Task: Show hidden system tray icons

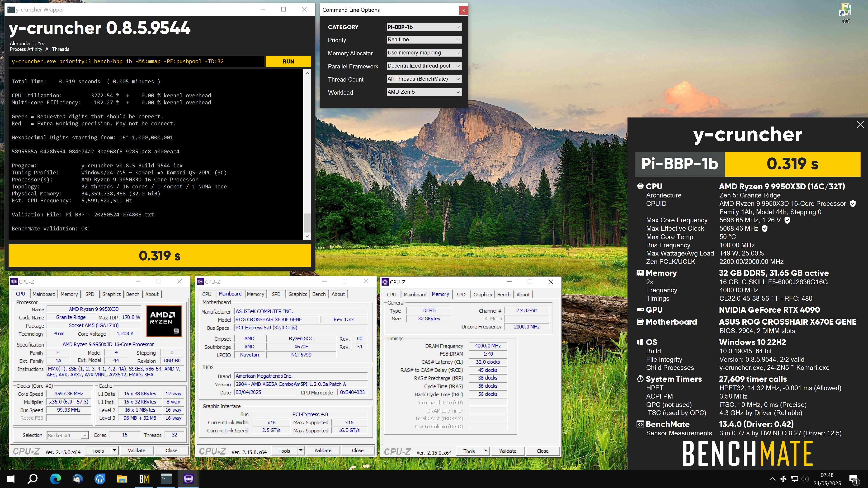Action: coord(772,479)
